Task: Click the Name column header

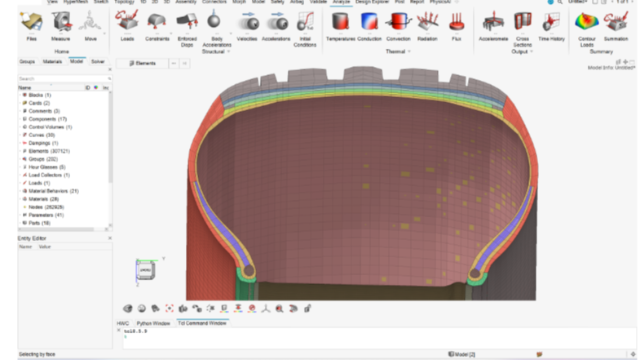Action: [24, 88]
